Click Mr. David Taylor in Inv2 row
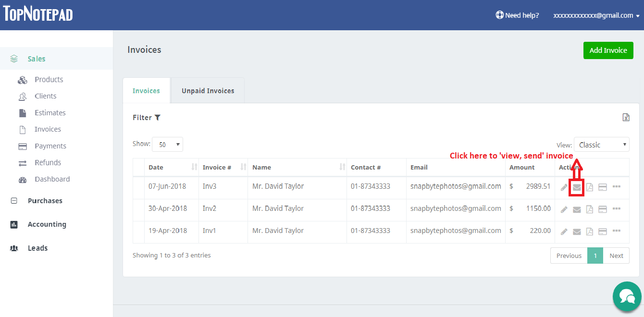The width and height of the screenshot is (644, 317). click(278, 208)
